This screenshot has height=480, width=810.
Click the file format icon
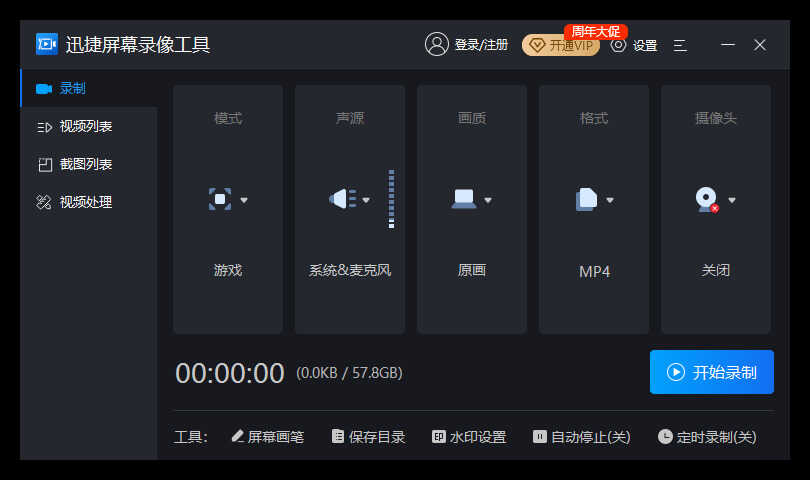[586, 199]
